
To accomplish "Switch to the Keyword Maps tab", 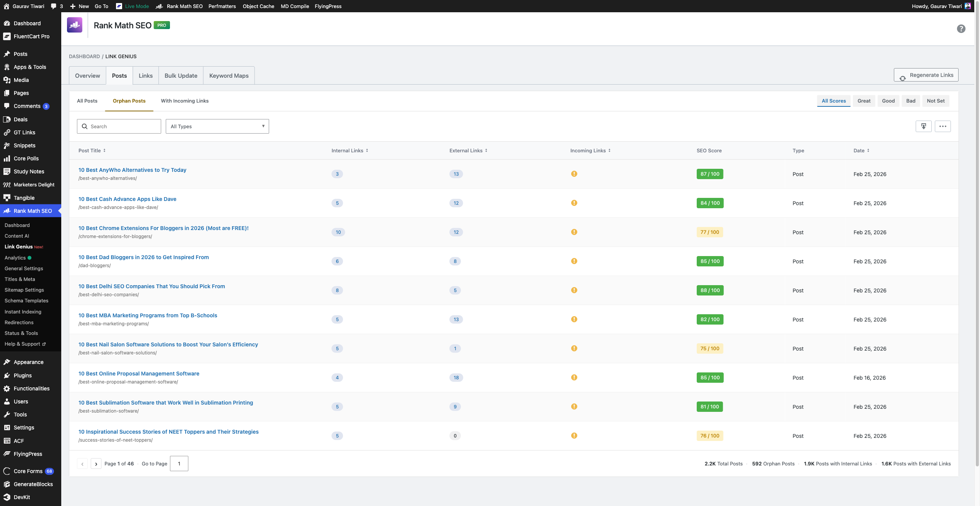I will point(229,75).
